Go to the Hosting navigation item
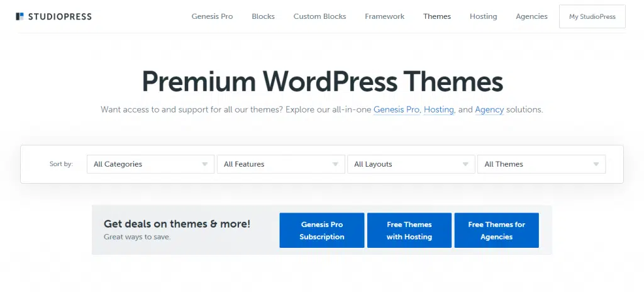The image size is (644, 295). pos(484,16)
